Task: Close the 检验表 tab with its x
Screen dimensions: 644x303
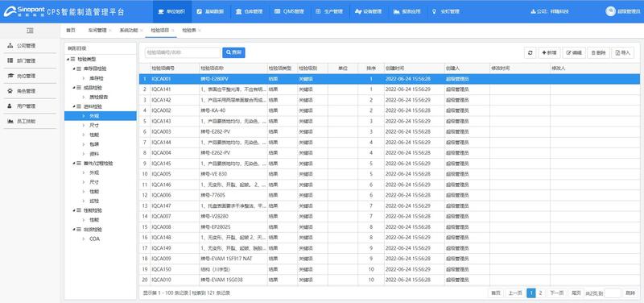Action: (x=200, y=31)
